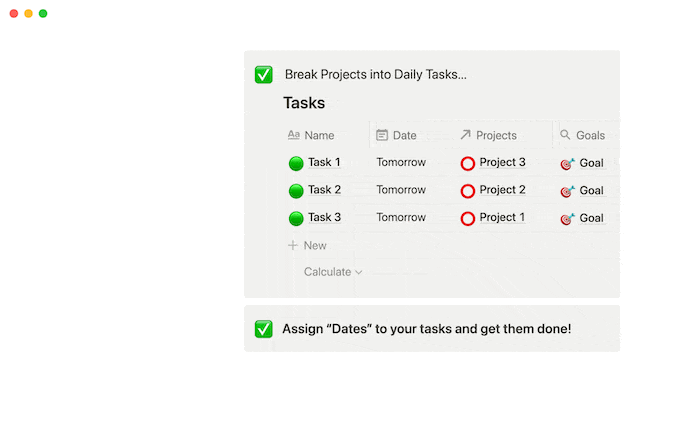Expand the Calculate dropdown
Viewport: 700px width, 438px height.
(333, 272)
